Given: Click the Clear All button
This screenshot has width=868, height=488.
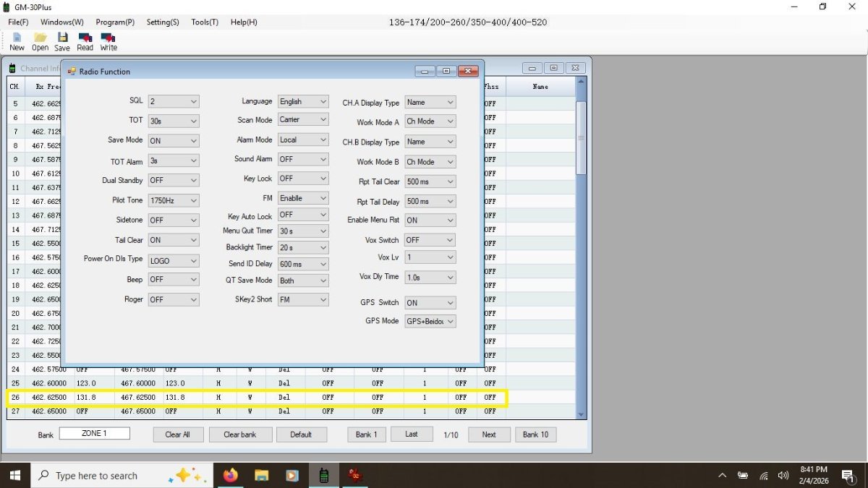Looking at the screenshot, I should click(x=177, y=435).
